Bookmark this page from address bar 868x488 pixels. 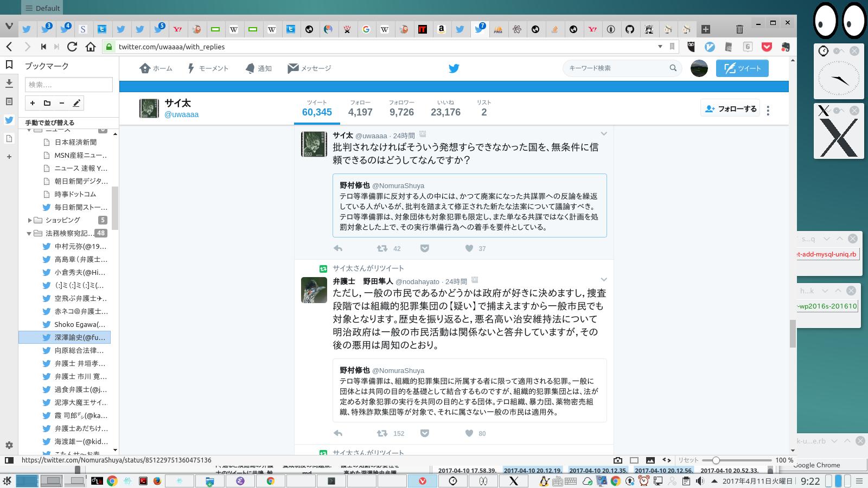672,47
